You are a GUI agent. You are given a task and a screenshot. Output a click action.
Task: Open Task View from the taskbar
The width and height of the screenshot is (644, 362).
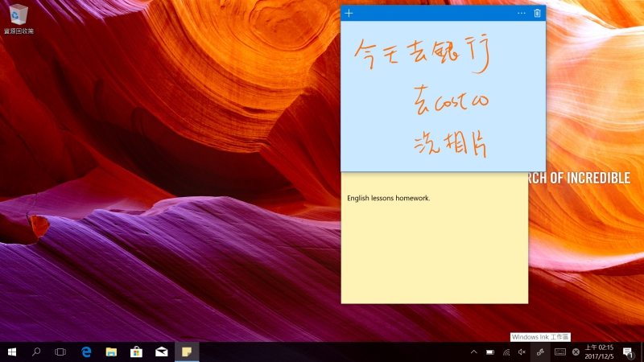click(x=60, y=352)
